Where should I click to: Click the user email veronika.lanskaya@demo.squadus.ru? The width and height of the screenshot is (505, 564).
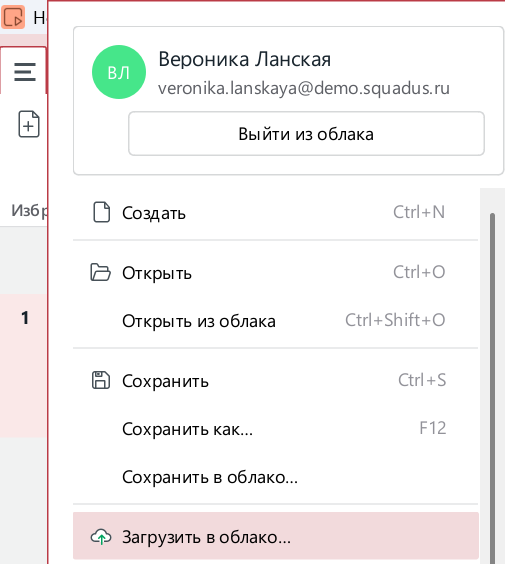(x=304, y=88)
